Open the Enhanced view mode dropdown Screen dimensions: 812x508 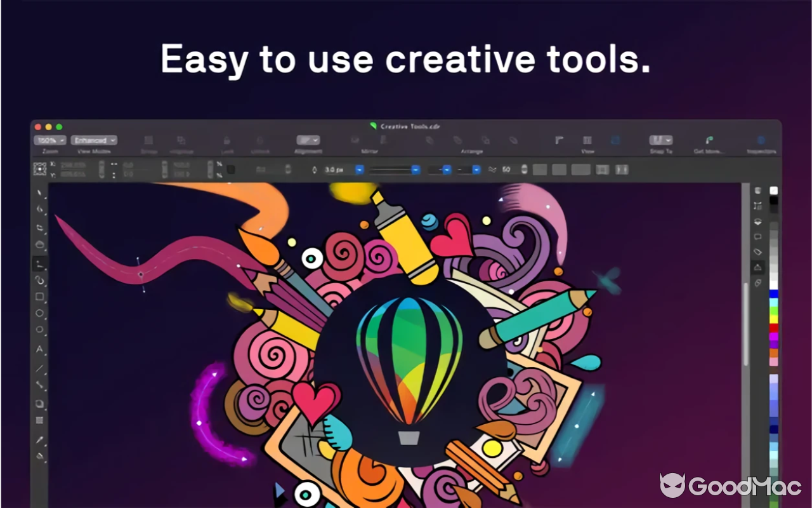click(94, 140)
